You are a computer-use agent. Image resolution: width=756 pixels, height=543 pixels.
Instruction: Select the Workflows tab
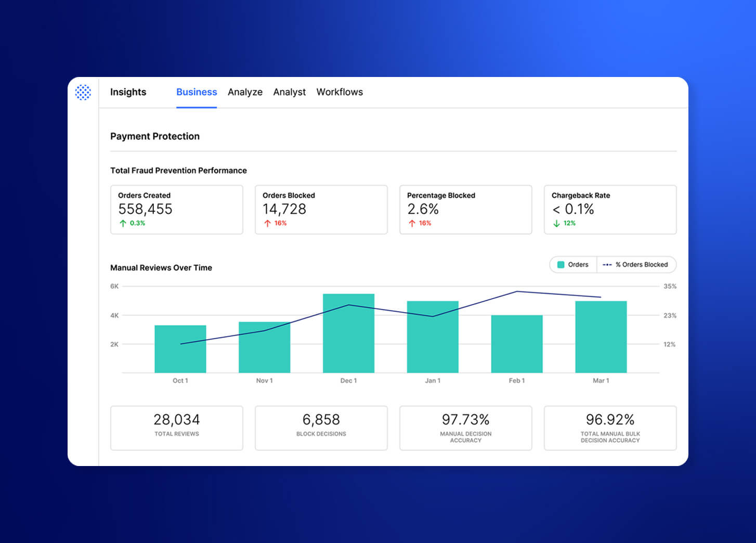[x=340, y=92]
